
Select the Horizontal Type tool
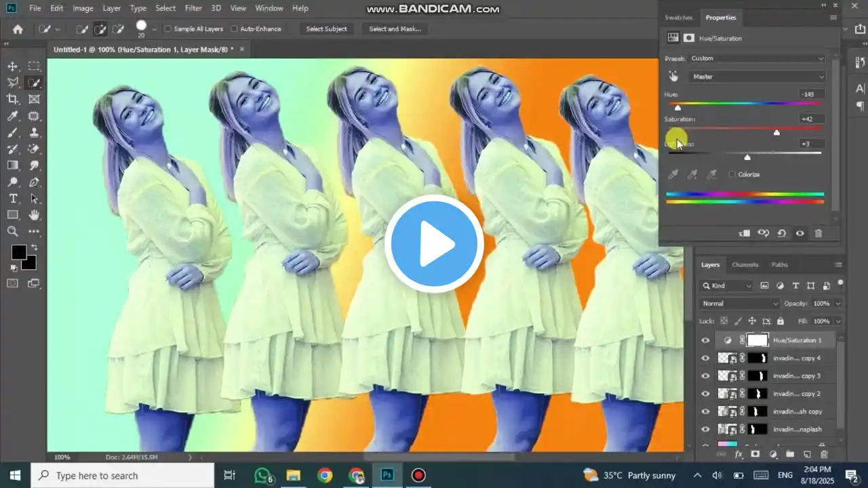point(12,199)
